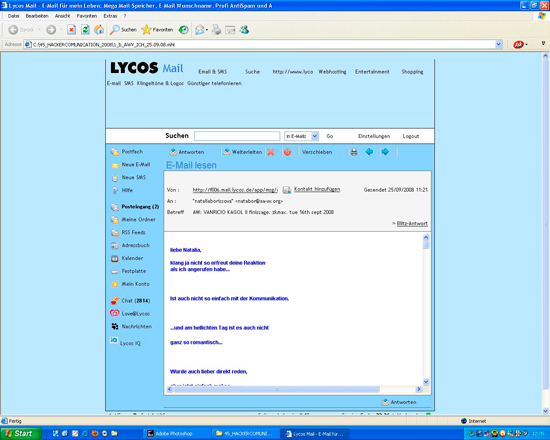Open the Windows Start button
The image size is (550, 440).
pos(20,434)
